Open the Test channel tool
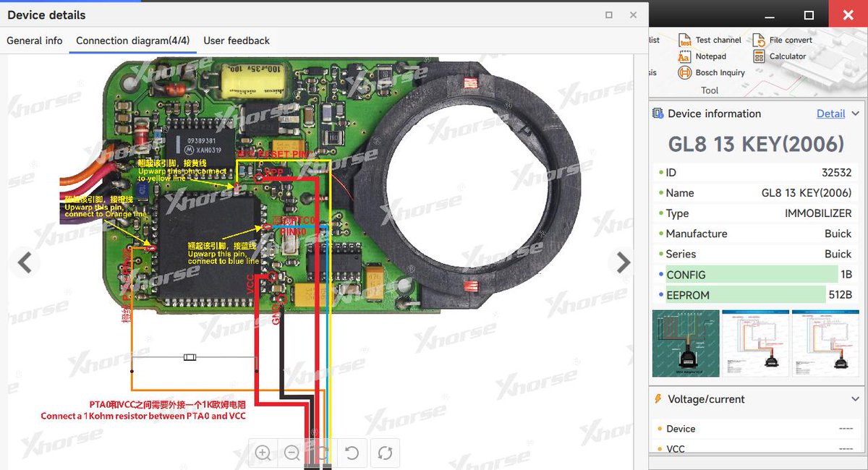This screenshot has height=470, width=868. 710,40
